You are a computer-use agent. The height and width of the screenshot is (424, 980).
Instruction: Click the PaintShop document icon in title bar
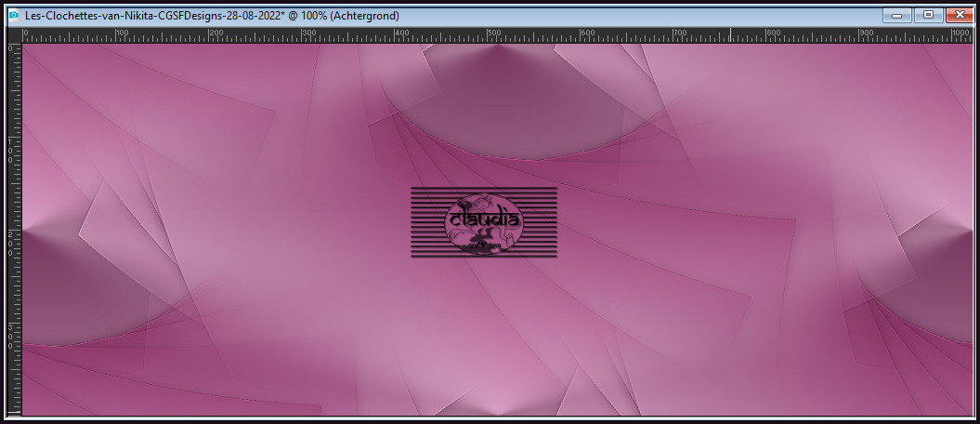pyautogui.click(x=13, y=16)
